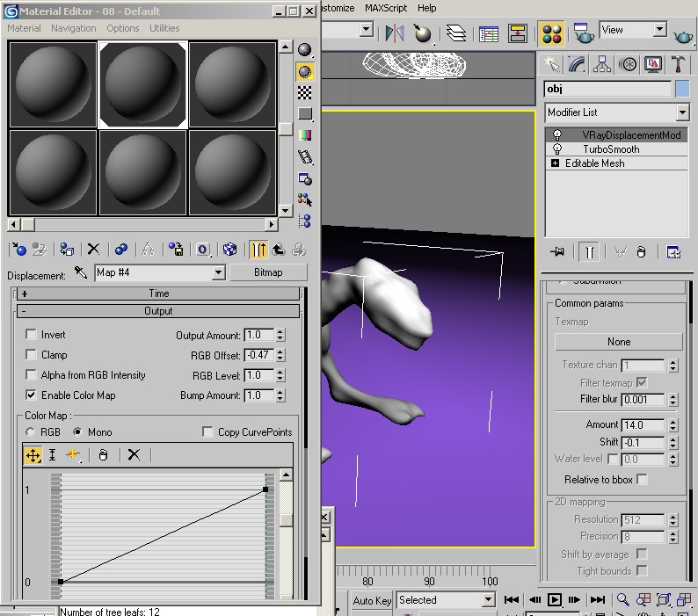Open the Options menu in Material Editor
The width and height of the screenshot is (698, 616).
(x=123, y=28)
